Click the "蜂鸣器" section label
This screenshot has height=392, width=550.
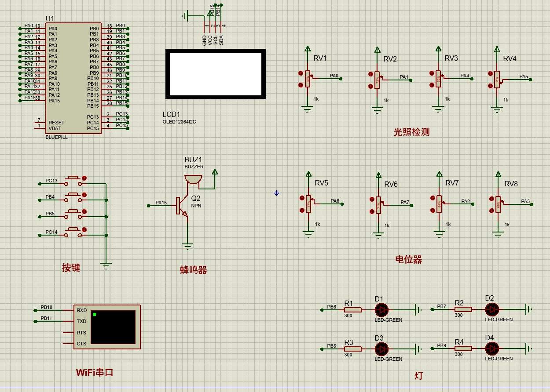[x=194, y=270]
